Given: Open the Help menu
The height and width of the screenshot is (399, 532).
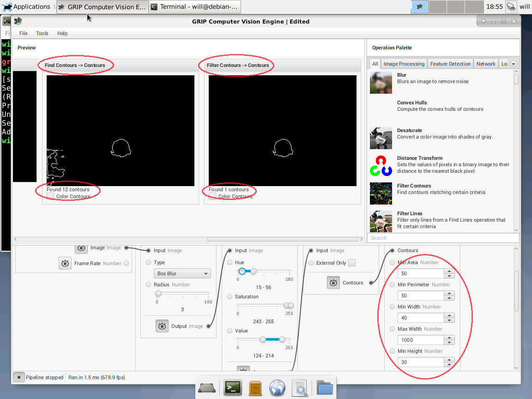Looking at the screenshot, I should click(x=62, y=33).
